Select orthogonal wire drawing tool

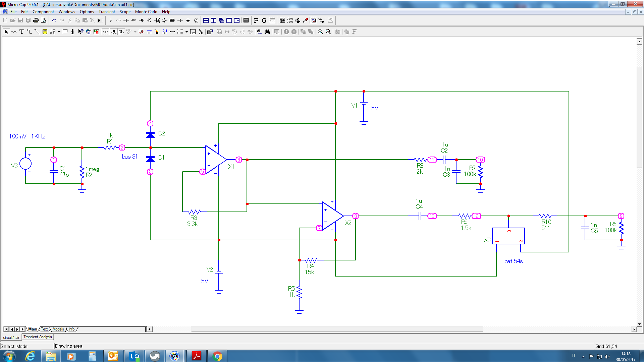pyautogui.click(x=29, y=32)
